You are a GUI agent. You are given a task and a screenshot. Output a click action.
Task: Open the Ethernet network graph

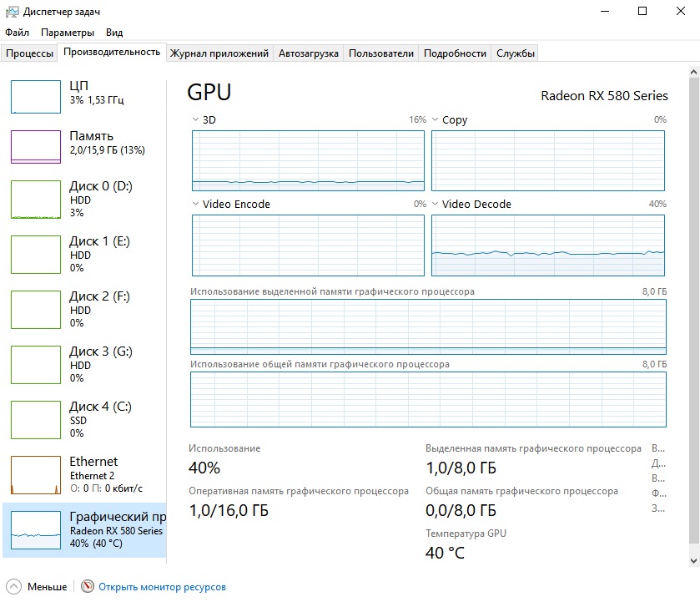(x=36, y=474)
